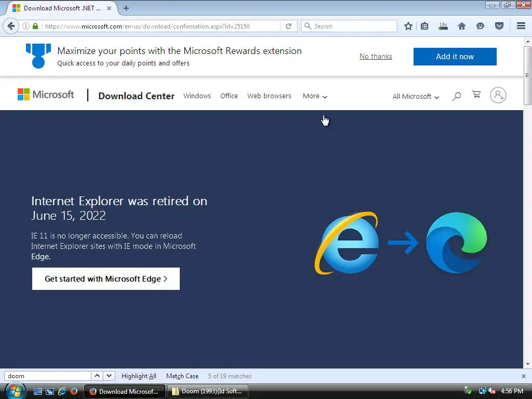Open site information icon in address bar

tap(26, 26)
